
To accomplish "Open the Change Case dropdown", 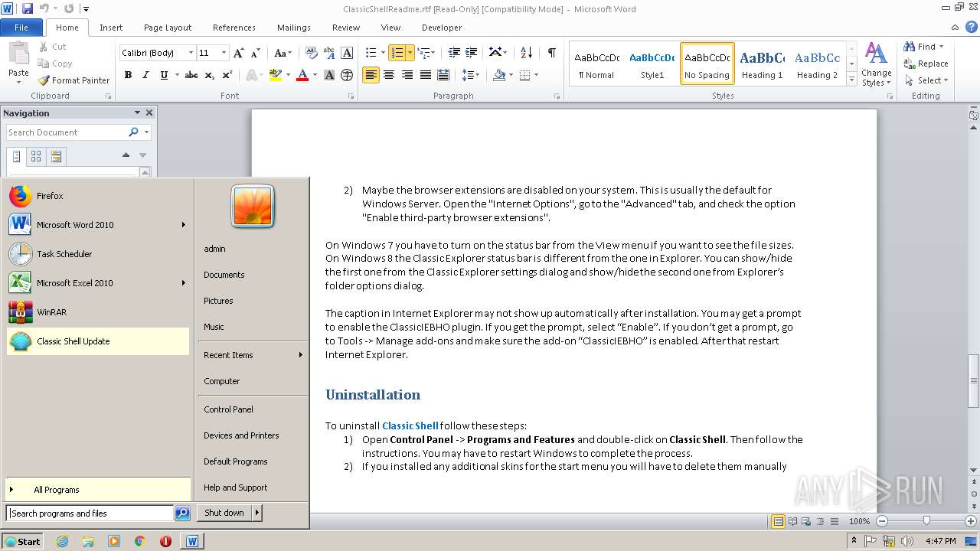I will click(283, 53).
